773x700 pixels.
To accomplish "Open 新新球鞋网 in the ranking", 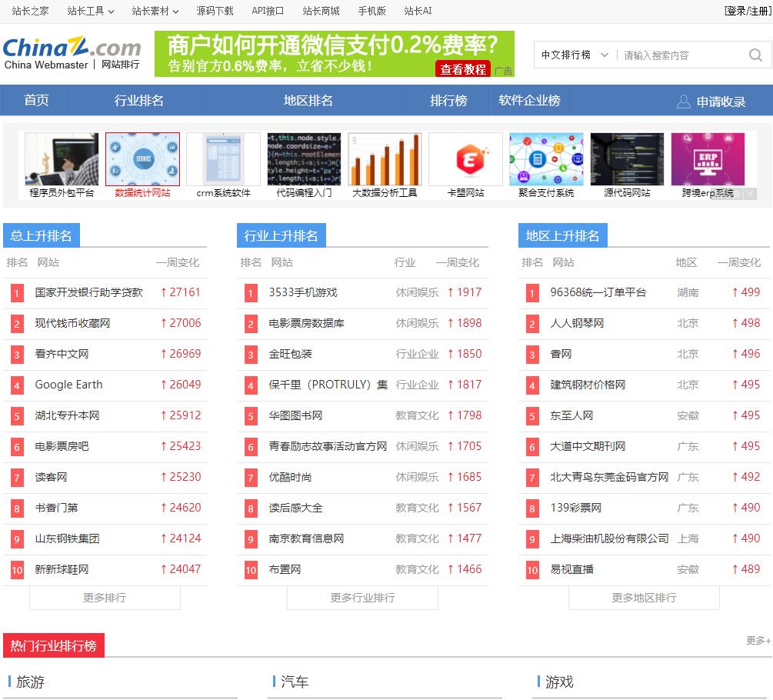I will (62, 570).
